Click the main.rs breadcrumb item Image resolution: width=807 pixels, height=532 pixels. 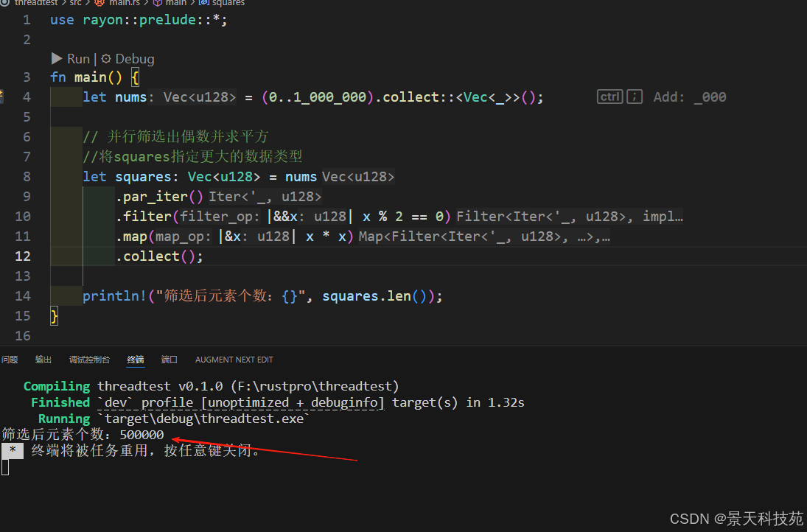[x=124, y=2]
